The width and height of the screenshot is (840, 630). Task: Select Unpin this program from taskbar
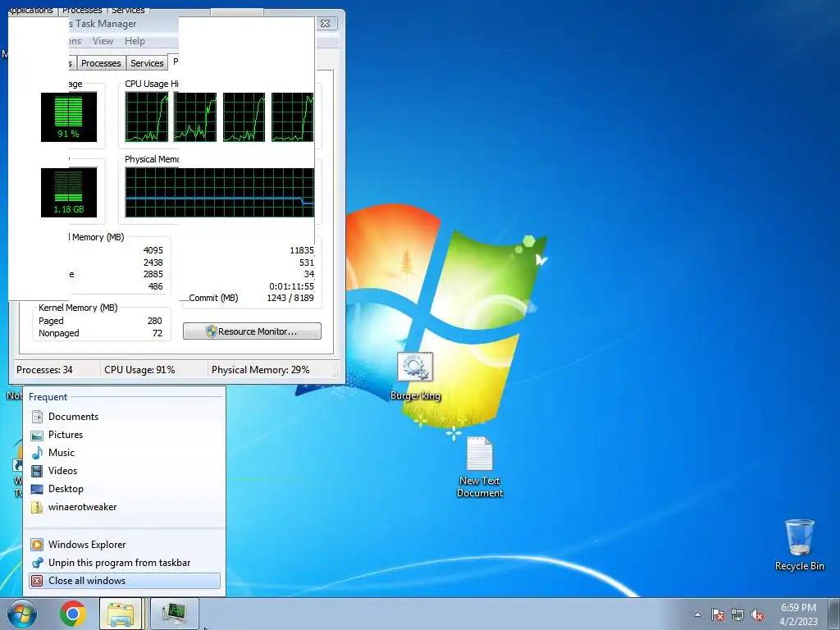(x=124, y=563)
